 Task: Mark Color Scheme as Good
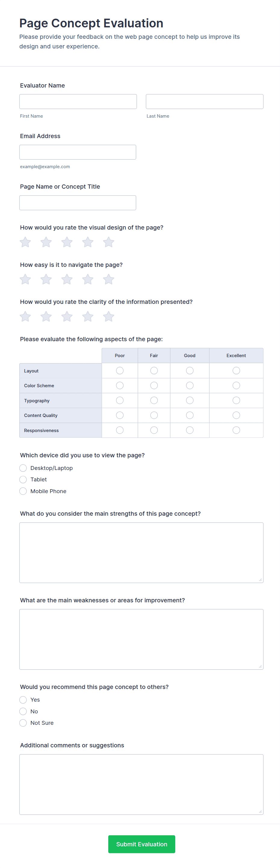[x=190, y=385]
